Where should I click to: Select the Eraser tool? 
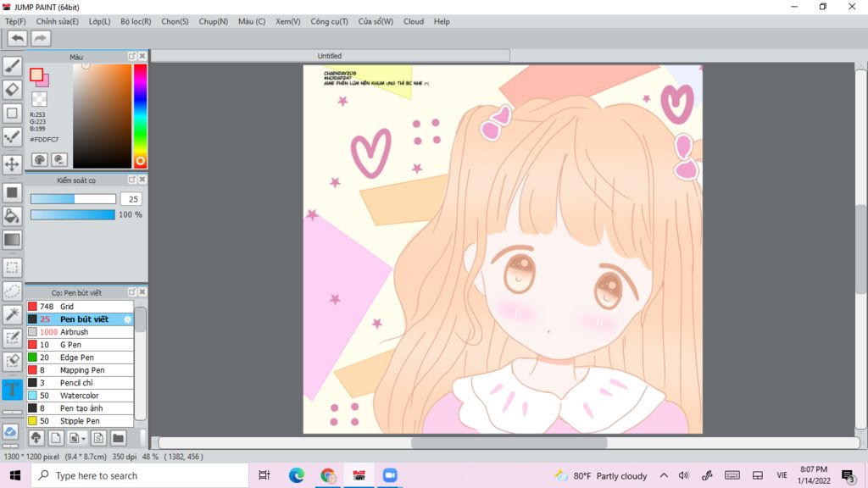pos(12,90)
